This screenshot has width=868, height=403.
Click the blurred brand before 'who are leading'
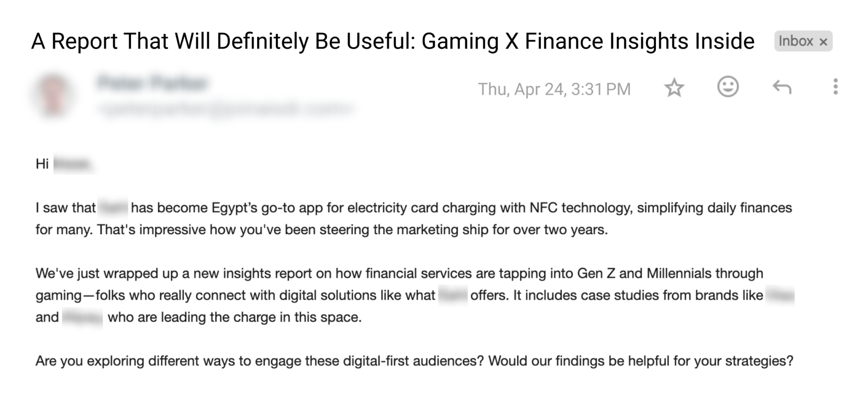pyautogui.click(x=82, y=317)
